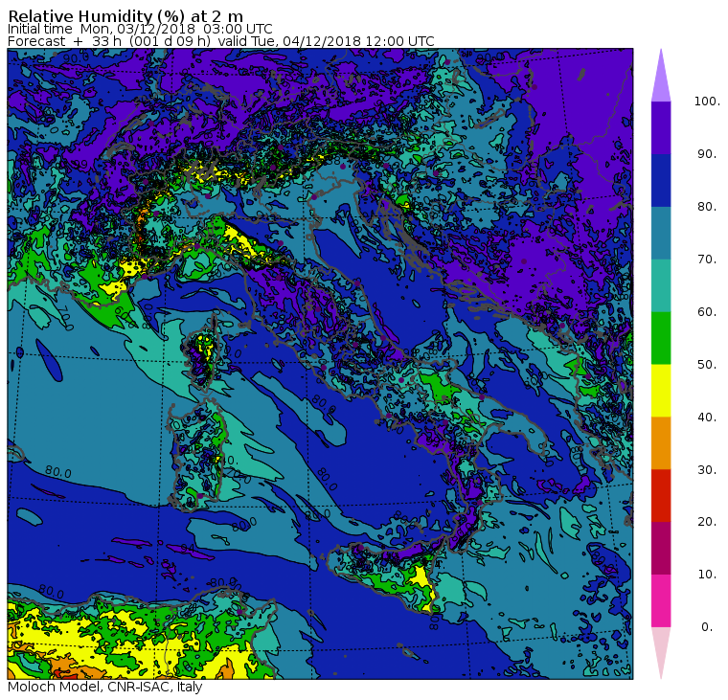Viewport: 728px width, 700px height.
Task: Select the steel blue 70–80 colorbar segment
Action: [661, 233]
